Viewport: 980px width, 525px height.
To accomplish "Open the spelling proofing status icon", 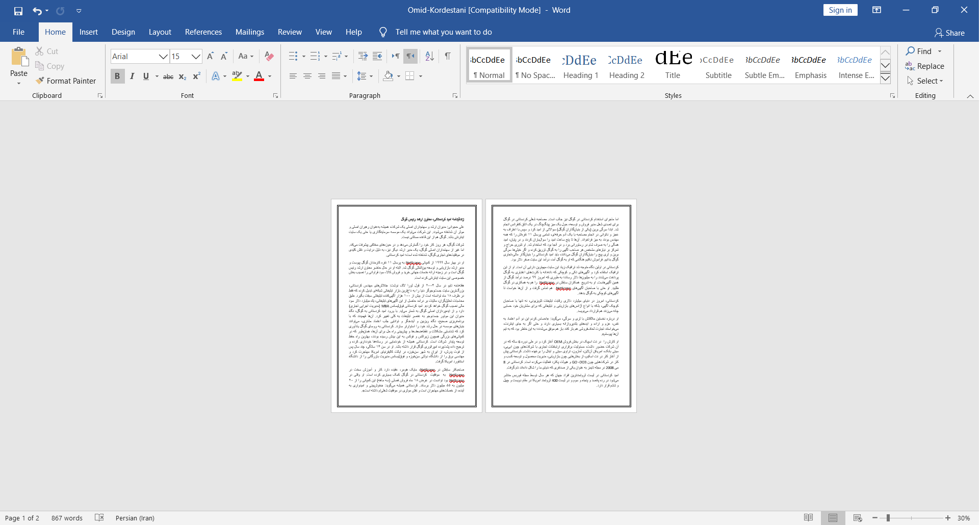I will [x=99, y=518].
